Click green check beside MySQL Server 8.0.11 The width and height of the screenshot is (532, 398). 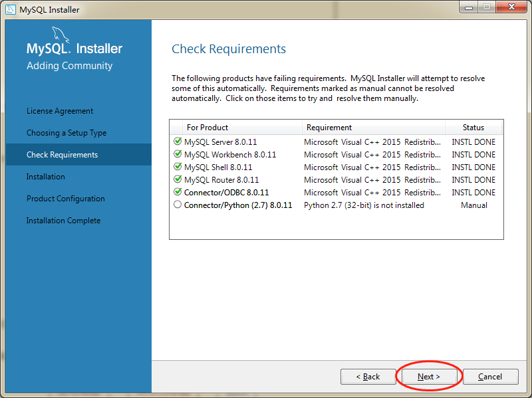177,142
